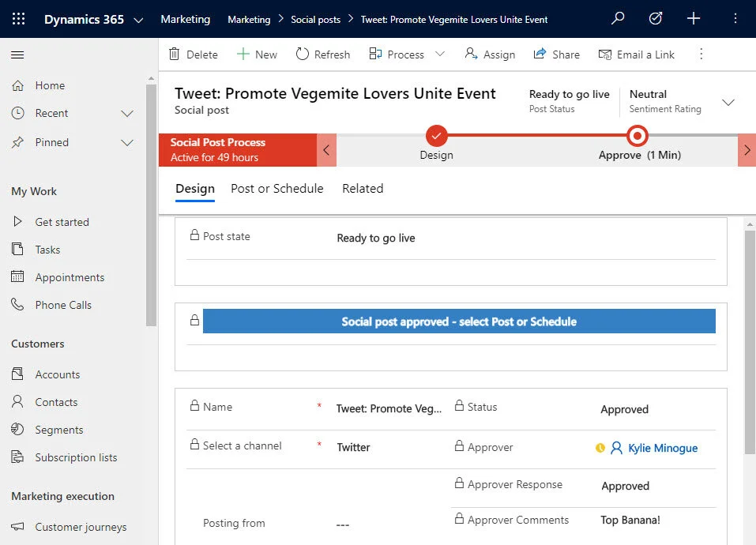756x545 pixels.
Task: Click the New plus icon in toolbar
Action: pos(243,54)
